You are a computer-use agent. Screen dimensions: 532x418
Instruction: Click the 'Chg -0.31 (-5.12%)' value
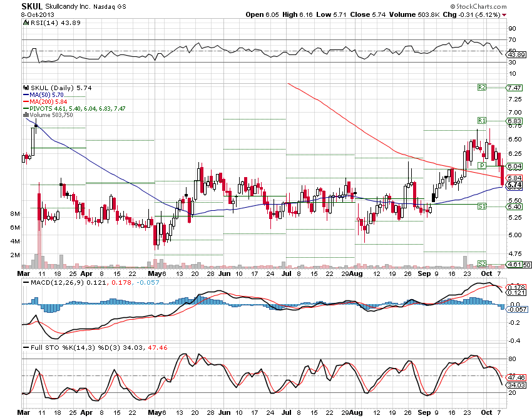point(472,14)
